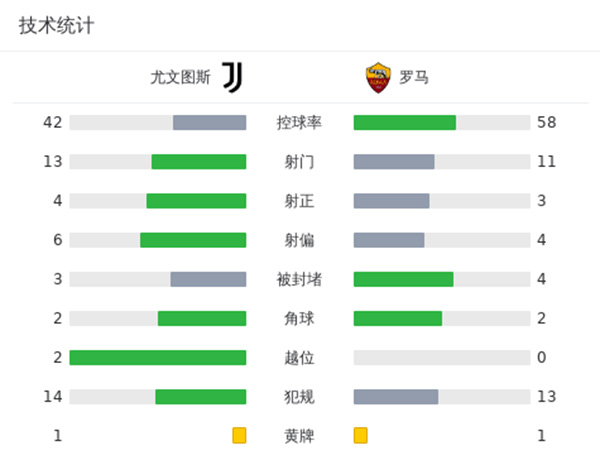Click Juventus green shots-off-target bar
The image size is (600, 455).
tap(193, 240)
